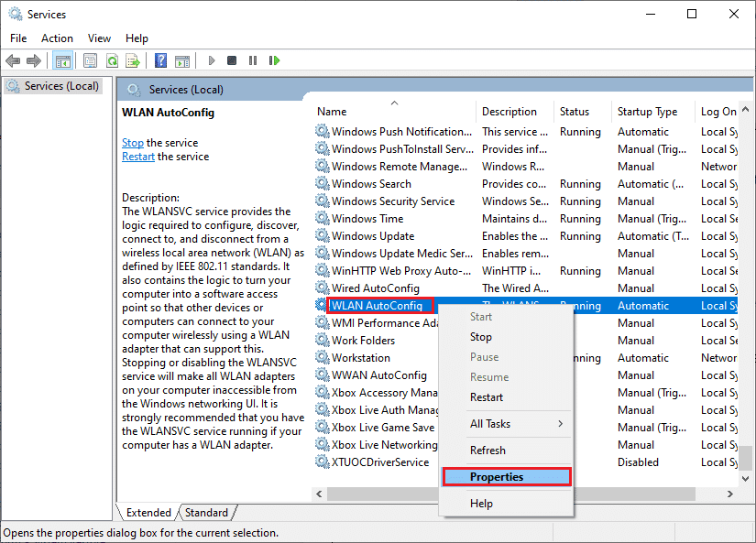Click the Help toolbar icon
The width and height of the screenshot is (756, 543).
tap(159, 60)
